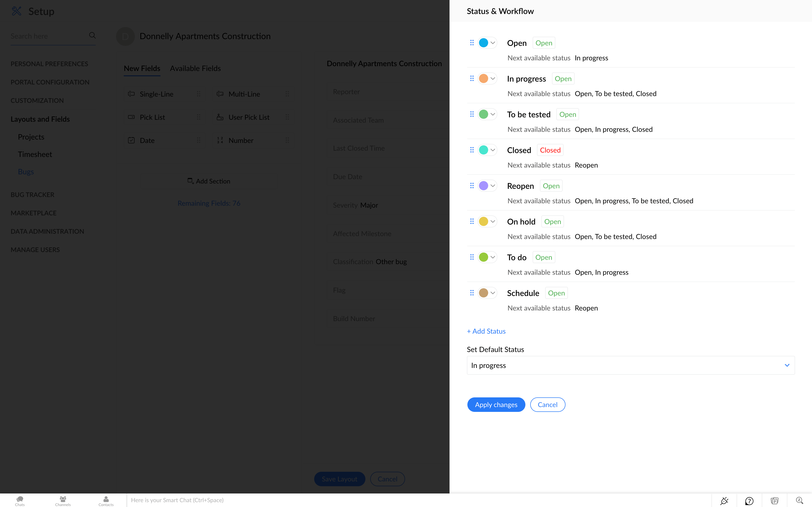Select Timesheet in left sidebar
This screenshot has height=507, width=812.
tap(35, 154)
